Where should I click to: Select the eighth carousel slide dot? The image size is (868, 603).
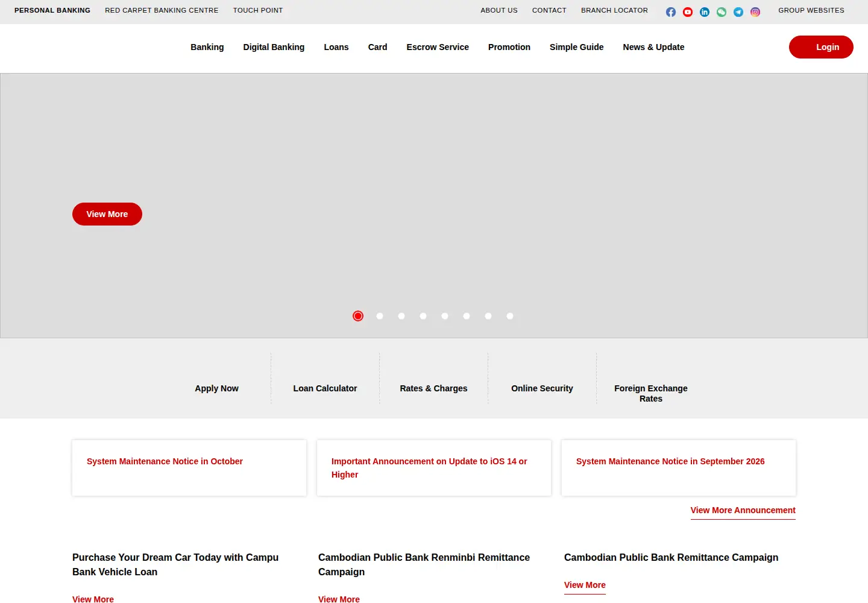click(x=510, y=316)
